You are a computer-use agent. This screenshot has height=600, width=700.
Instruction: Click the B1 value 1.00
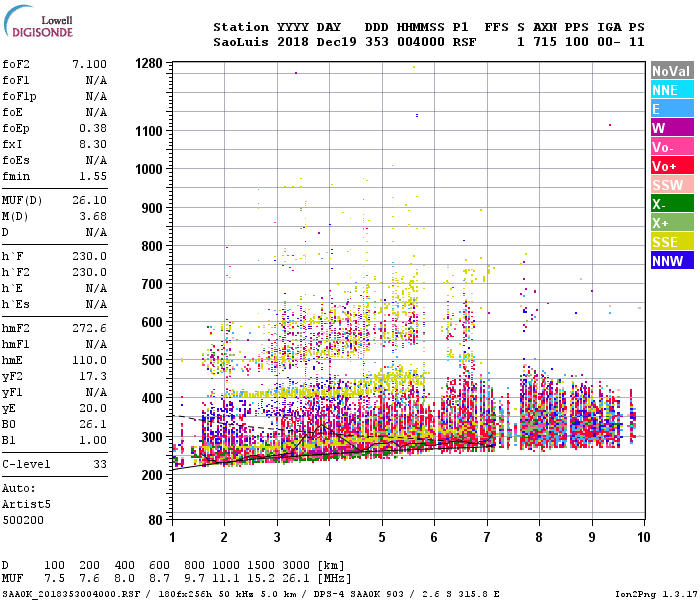(93, 440)
